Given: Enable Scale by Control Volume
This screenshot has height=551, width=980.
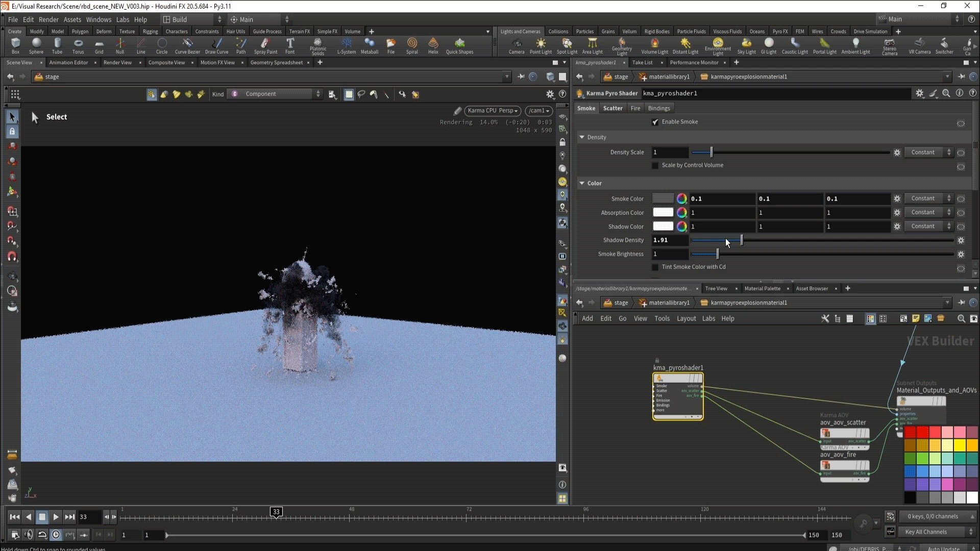Looking at the screenshot, I should pos(655,165).
